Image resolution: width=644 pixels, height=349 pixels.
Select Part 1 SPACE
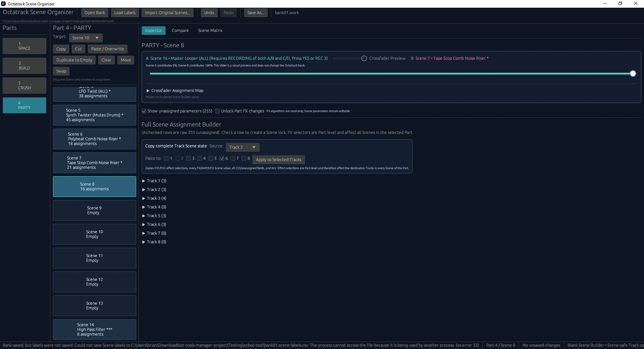pos(24,46)
